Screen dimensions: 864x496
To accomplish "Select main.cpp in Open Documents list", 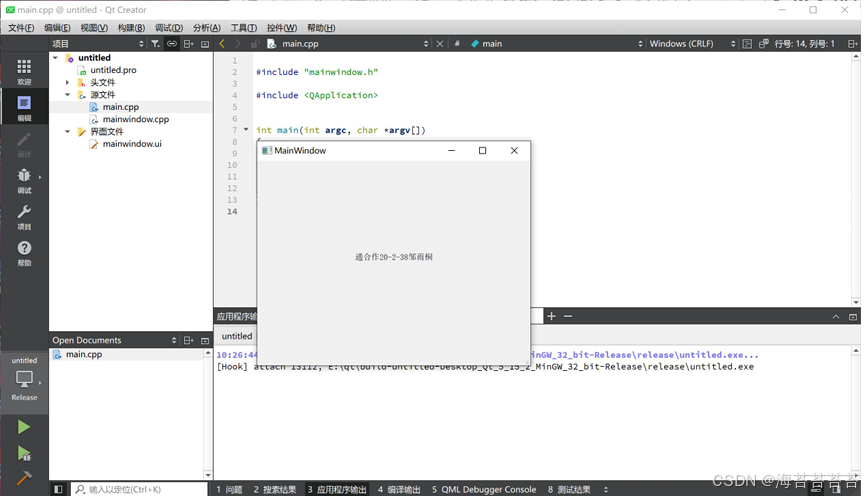I will [x=84, y=354].
